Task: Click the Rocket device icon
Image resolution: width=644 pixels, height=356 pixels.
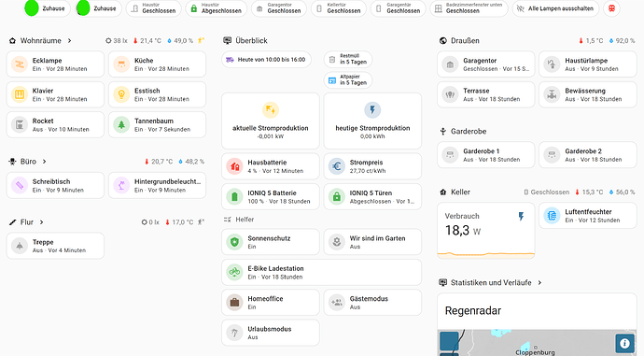Action: point(20,125)
